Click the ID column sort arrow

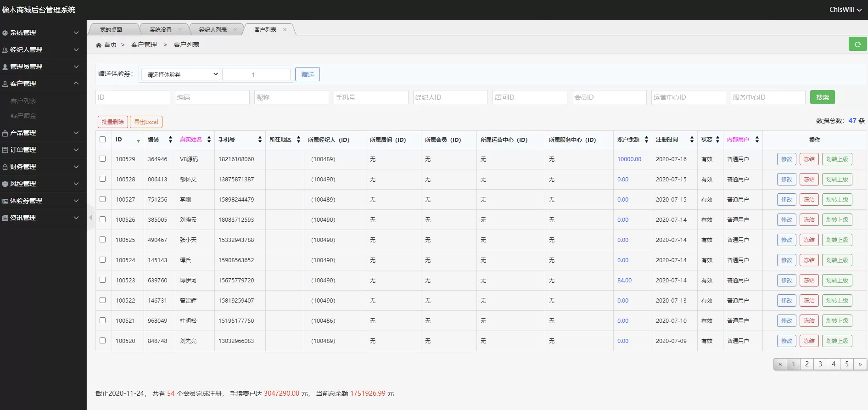[x=138, y=140]
